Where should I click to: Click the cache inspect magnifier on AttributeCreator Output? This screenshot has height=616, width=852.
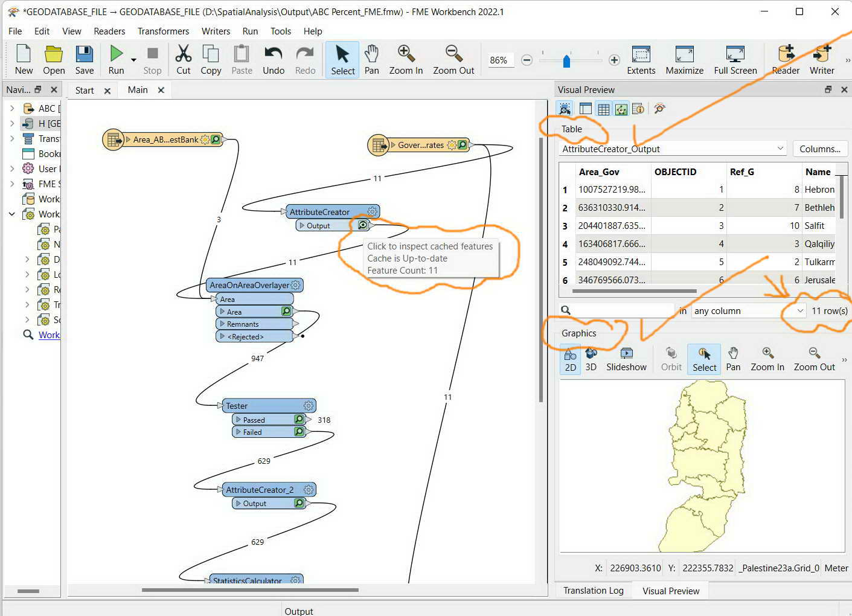tap(362, 225)
